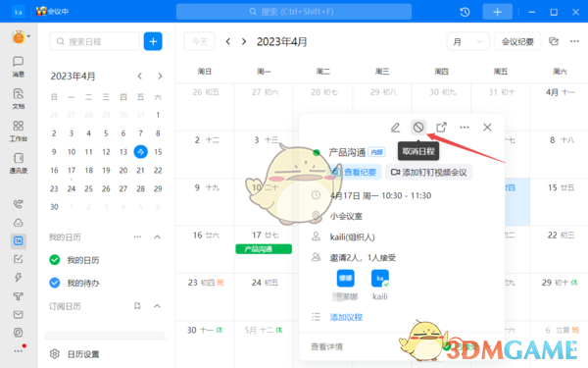Viewport: 588px width, 368px height.
Task: Click the user avatar at top left
Action: pyautogui.click(x=19, y=37)
